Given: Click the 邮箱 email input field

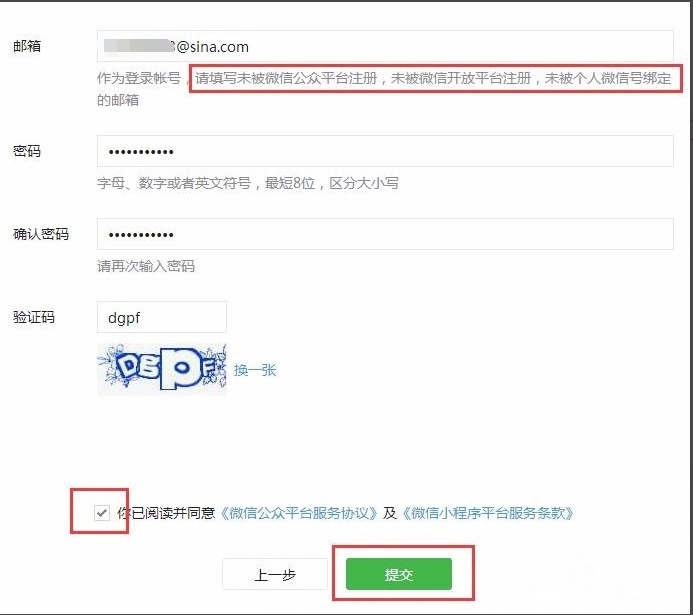Looking at the screenshot, I should click(x=385, y=46).
